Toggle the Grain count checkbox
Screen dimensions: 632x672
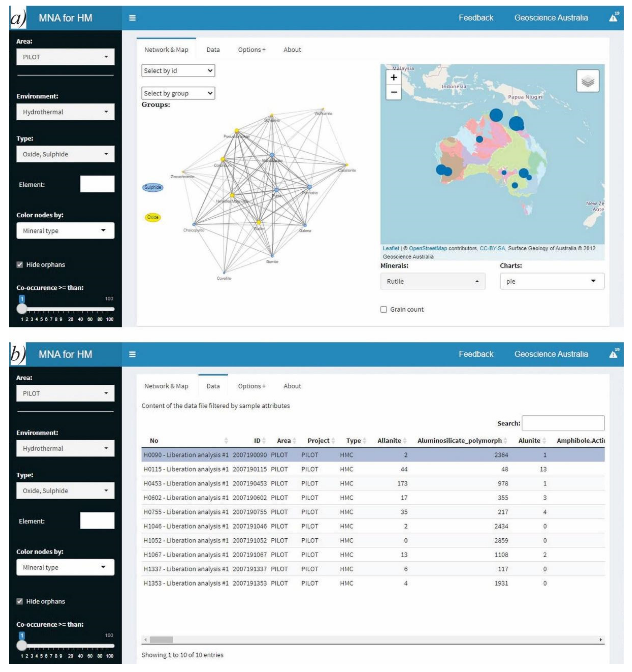tap(384, 310)
